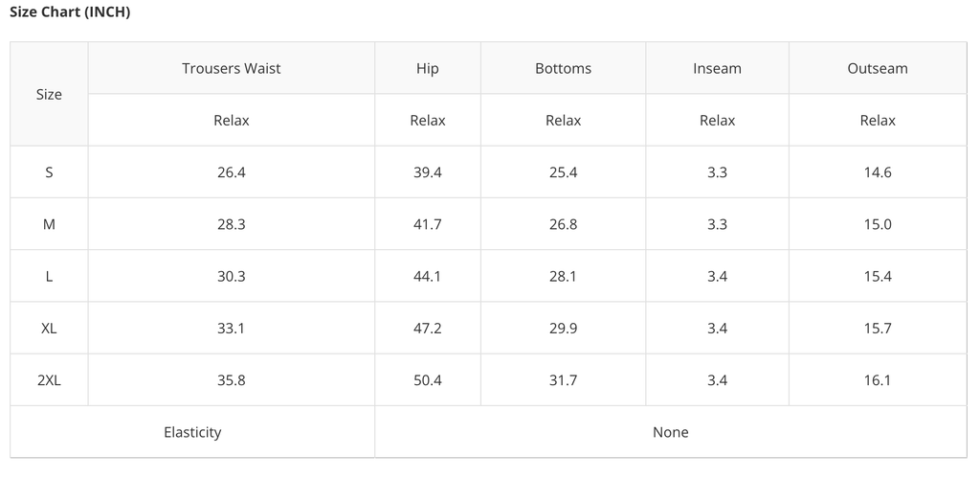The width and height of the screenshot is (980, 479).
Task: Select hip value 50.4 for size 2XL
Action: (x=428, y=379)
